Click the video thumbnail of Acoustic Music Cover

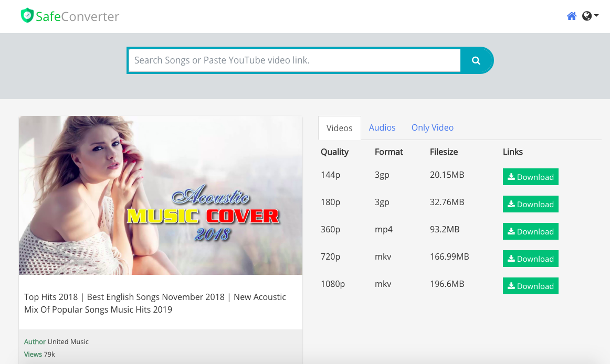[160, 195]
